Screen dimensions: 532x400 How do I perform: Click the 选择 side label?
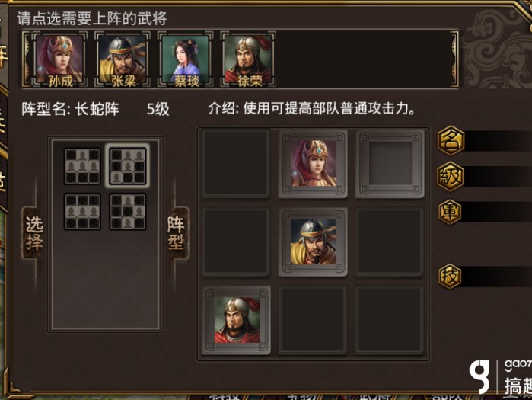click(x=34, y=233)
